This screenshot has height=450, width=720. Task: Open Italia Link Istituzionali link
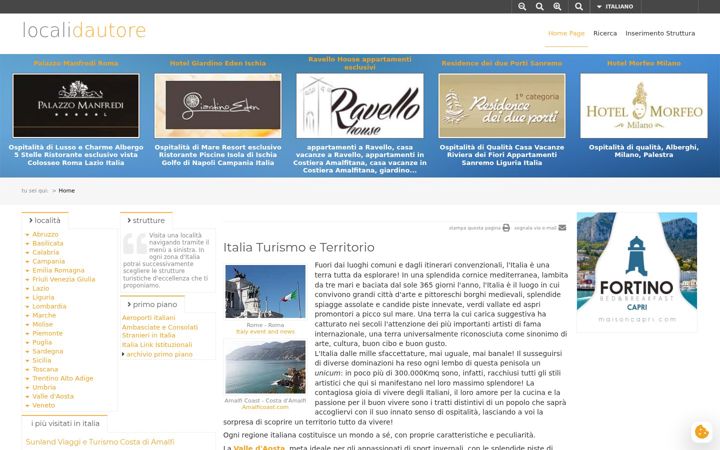pyautogui.click(x=157, y=345)
